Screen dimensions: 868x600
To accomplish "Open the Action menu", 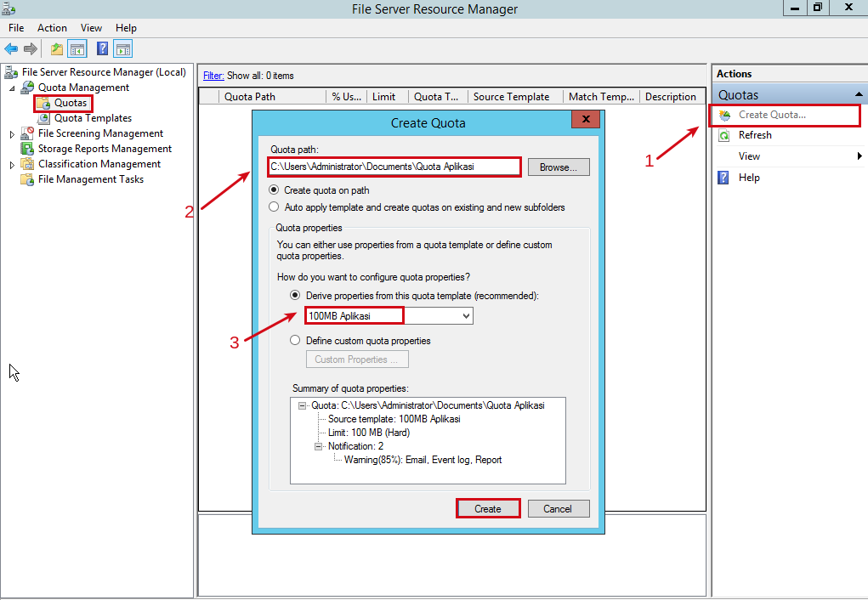I will tap(52, 27).
